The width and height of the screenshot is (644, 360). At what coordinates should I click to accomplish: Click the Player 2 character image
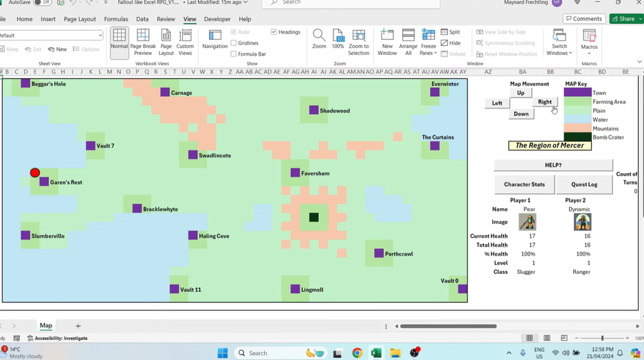[x=582, y=222]
